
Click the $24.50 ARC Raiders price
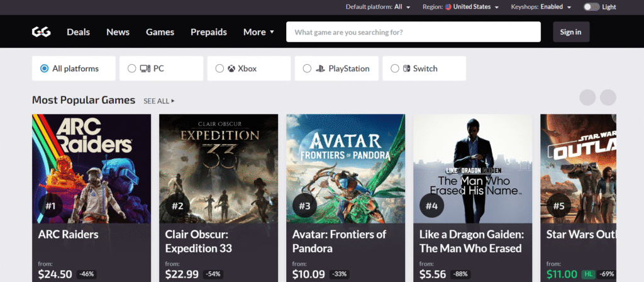(55, 274)
